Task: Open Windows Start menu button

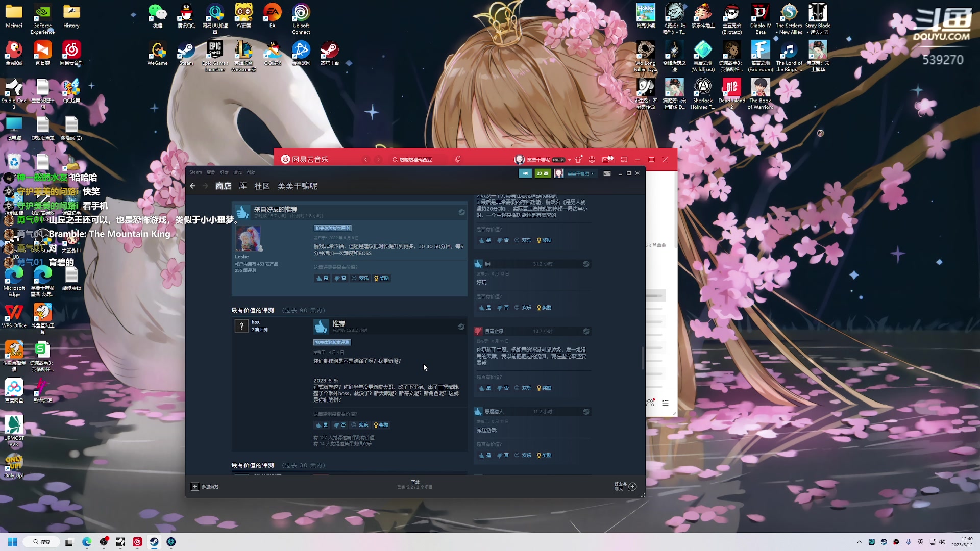Action: click(x=13, y=542)
